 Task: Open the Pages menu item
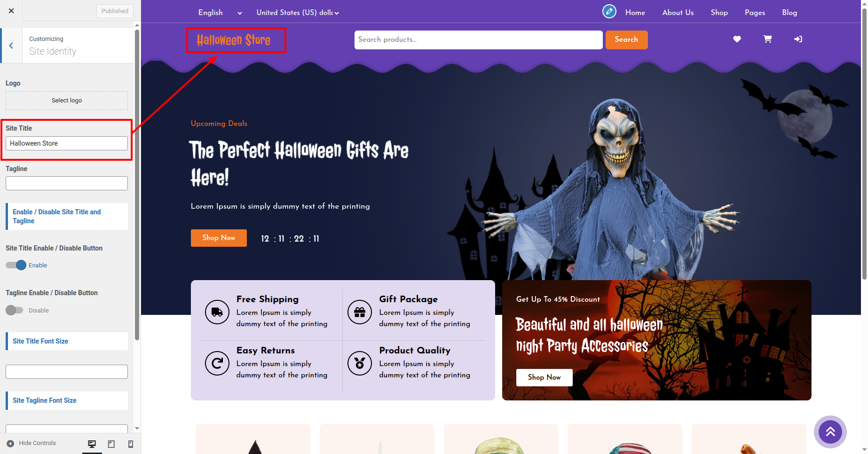tap(755, 13)
